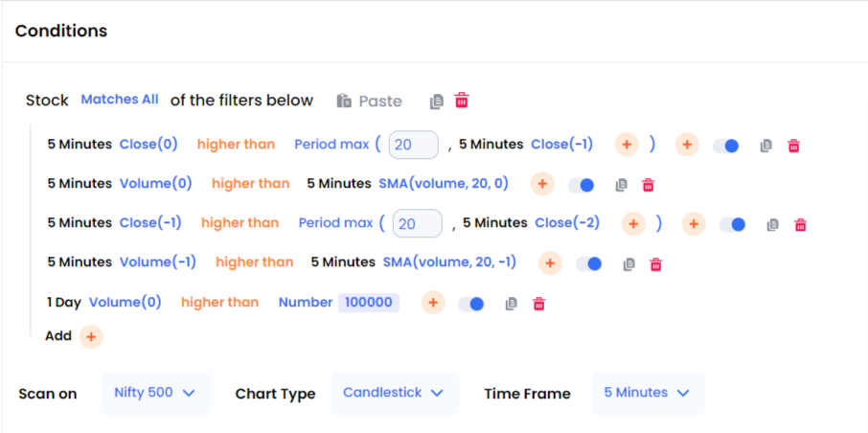Click the plus icon next to Add
The width and height of the screenshot is (868, 433).
tap(91, 336)
